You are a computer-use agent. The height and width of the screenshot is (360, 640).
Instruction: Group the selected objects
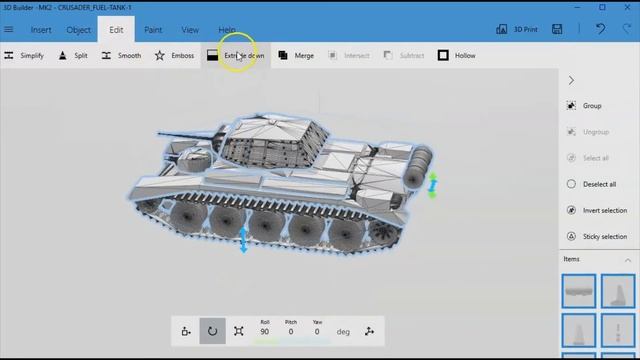pyautogui.click(x=592, y=106)
